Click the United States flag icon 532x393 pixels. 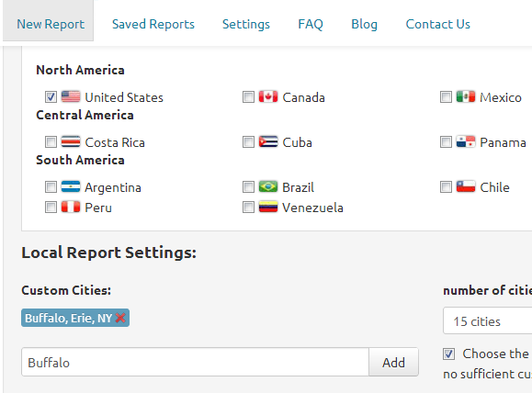(71, 97)
